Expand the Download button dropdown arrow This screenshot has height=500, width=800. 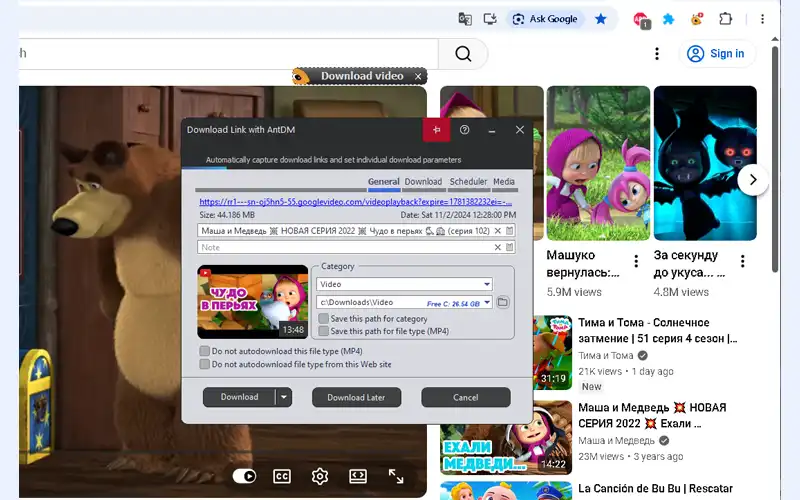(284, 397)
